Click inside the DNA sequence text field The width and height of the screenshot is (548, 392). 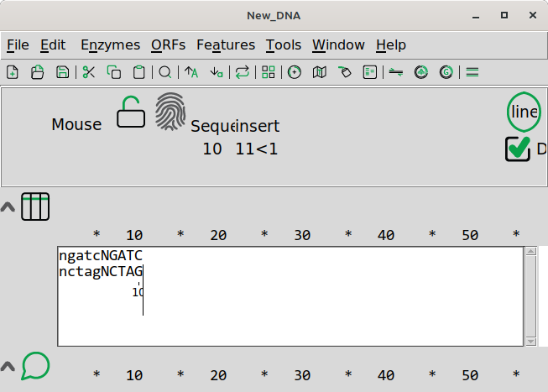(x=290, y=296)
